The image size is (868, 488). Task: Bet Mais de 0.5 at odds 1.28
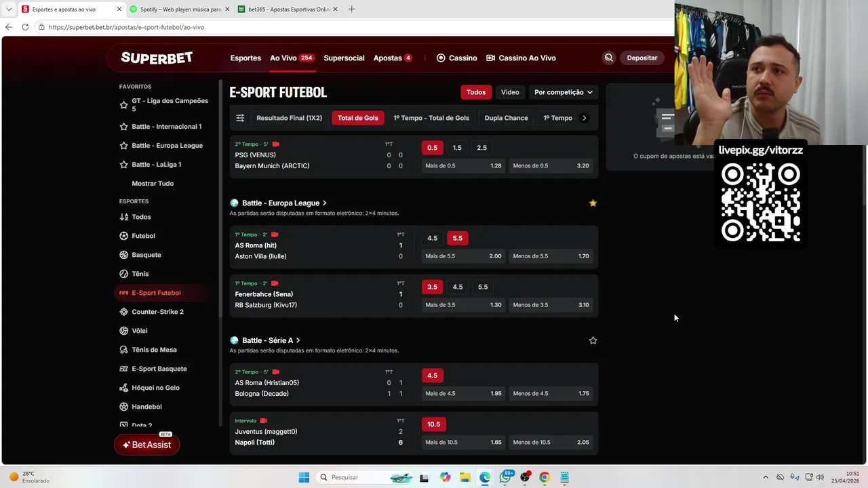(x=463, y=166)
